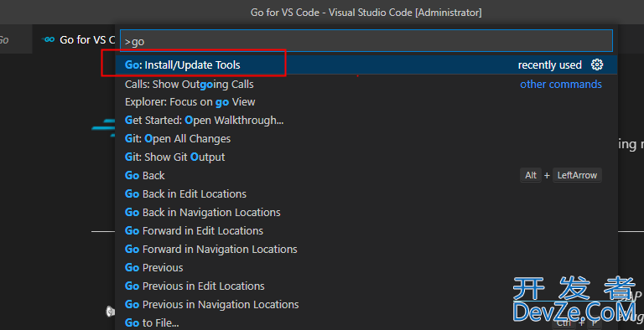The image size is (644, 330).
Task: Click the LeftArrow keybinding label
Action: pyautogui.click(x=577, y=175)
